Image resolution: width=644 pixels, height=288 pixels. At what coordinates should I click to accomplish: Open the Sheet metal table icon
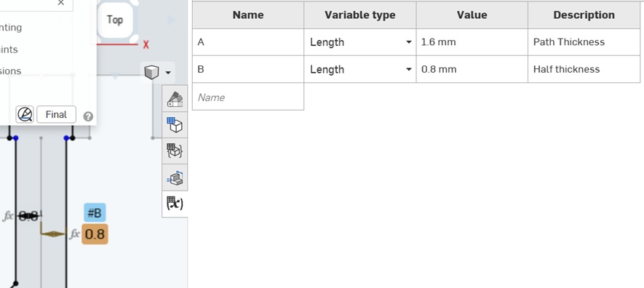coord(175,177)
